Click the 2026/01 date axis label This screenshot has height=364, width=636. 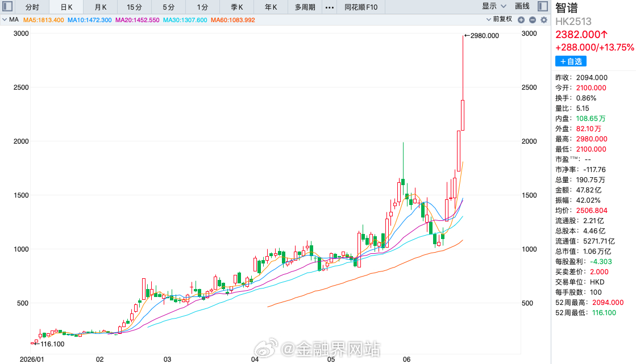[32, 359]
